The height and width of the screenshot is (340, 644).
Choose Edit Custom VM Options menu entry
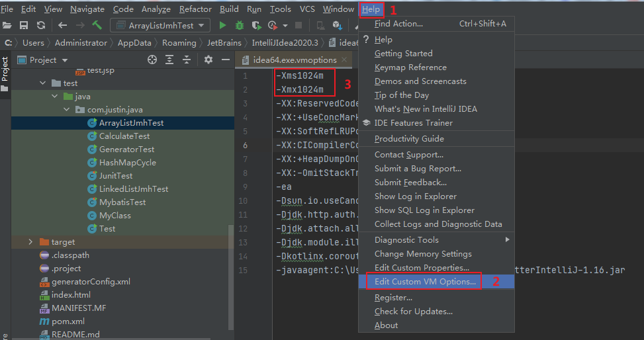(436, 282)
